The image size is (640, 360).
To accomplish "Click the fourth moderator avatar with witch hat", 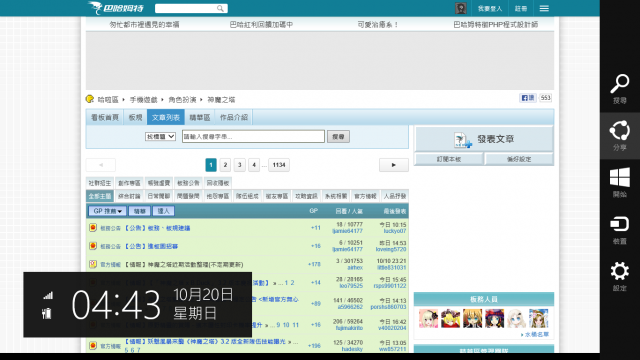I will click(x=495, y=318).
